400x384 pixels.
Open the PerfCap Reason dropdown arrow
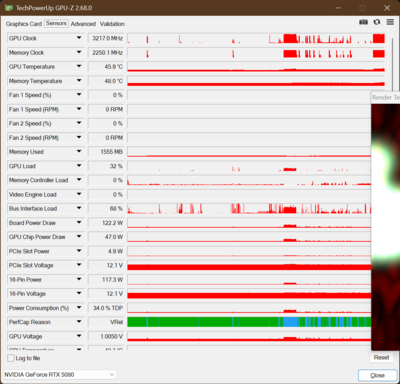click(x=79, y=322)
